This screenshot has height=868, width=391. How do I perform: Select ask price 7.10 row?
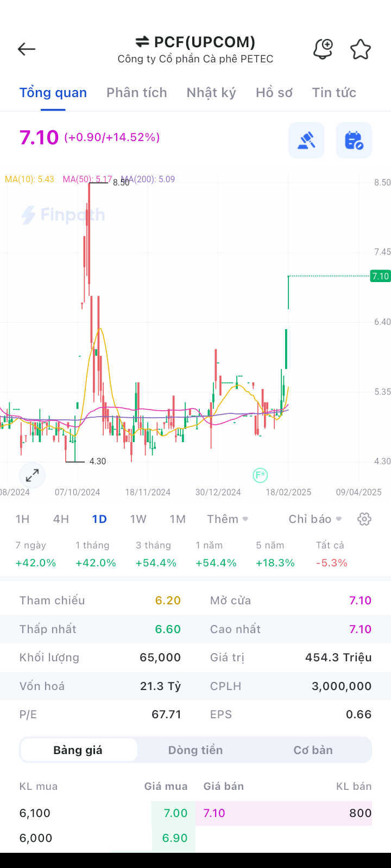point(283,813)
